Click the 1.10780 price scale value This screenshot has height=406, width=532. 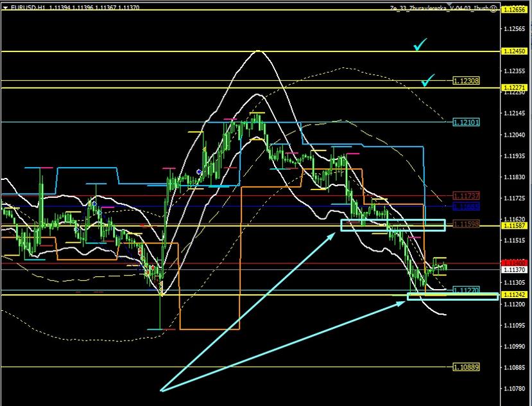click(515, 388)
